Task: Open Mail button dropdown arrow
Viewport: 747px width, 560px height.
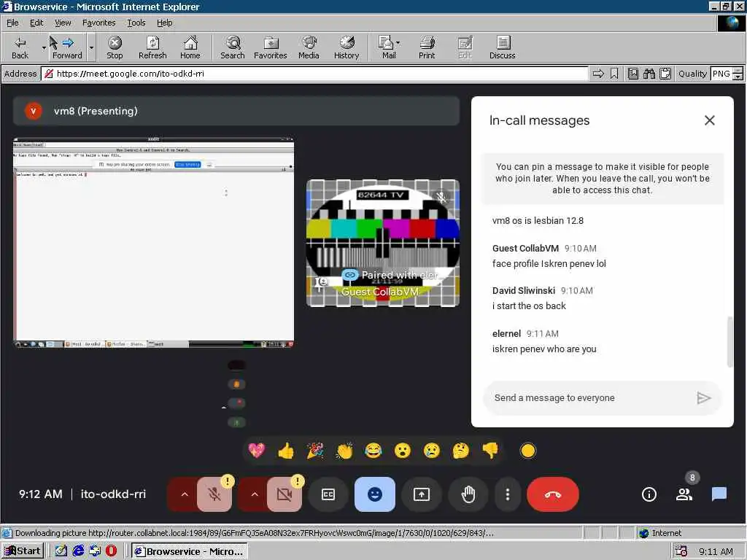Action: pyautogui.click(x=398, y=43)
